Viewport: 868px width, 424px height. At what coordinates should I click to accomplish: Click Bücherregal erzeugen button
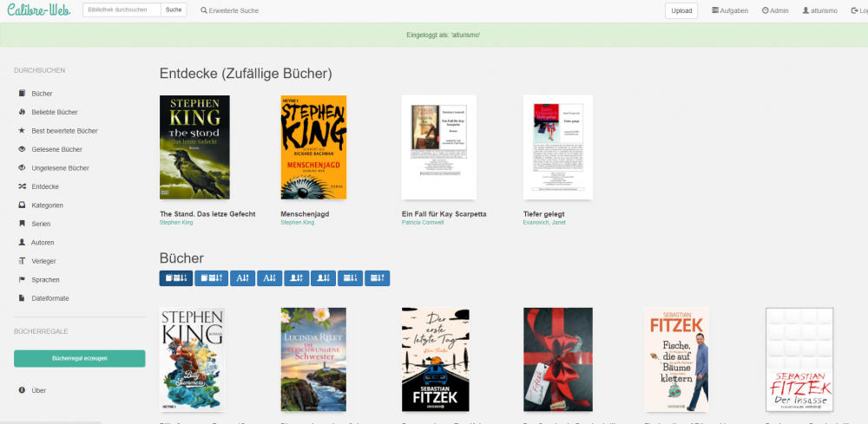click(80, 358)
